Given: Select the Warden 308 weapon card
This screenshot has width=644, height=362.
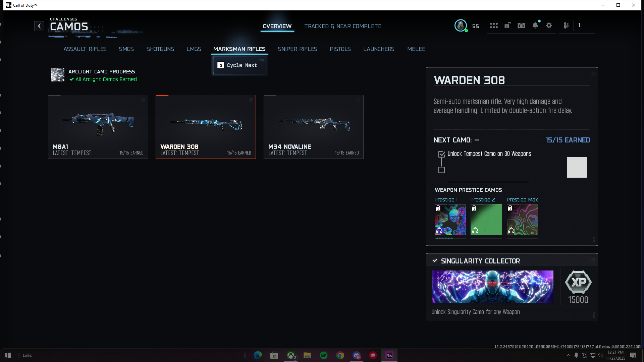Looking at the screenshot, I should pos(206,127).
